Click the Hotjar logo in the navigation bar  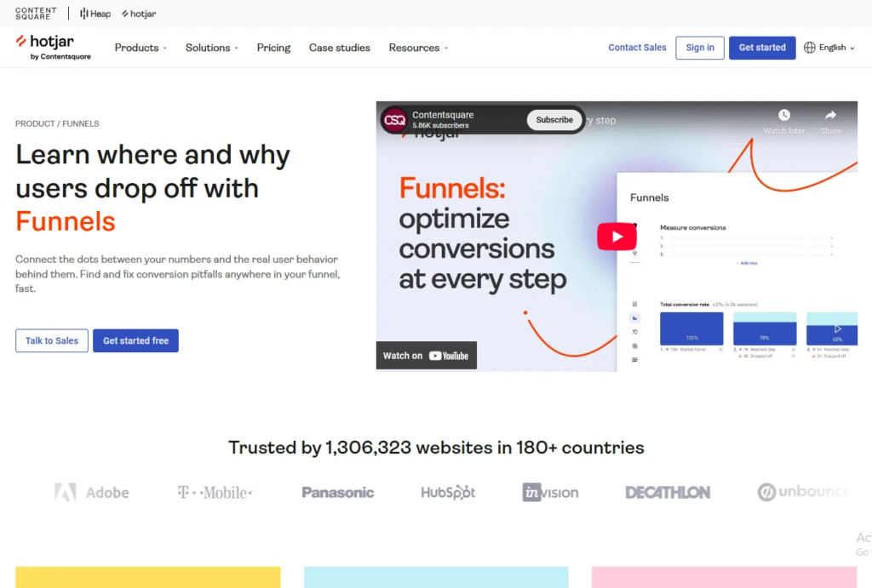coord(53,48)
